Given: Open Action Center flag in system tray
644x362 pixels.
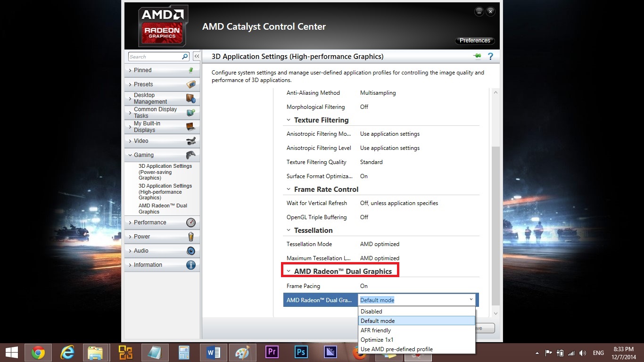Looking at the screenshot, I should [x=549, y=353].
